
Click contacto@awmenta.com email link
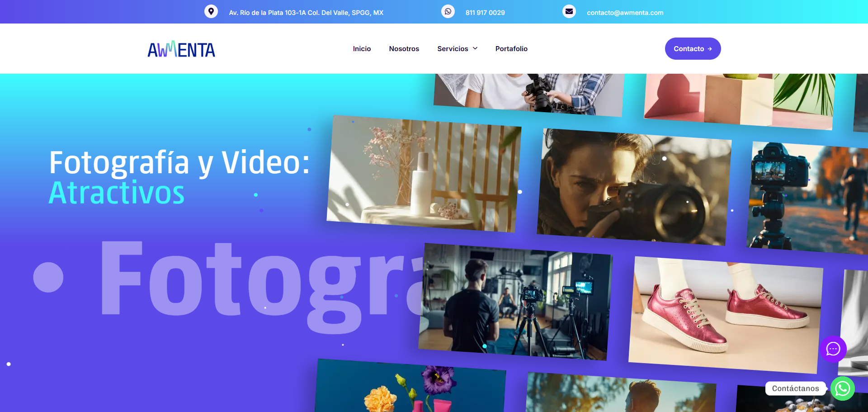[625, 13]
